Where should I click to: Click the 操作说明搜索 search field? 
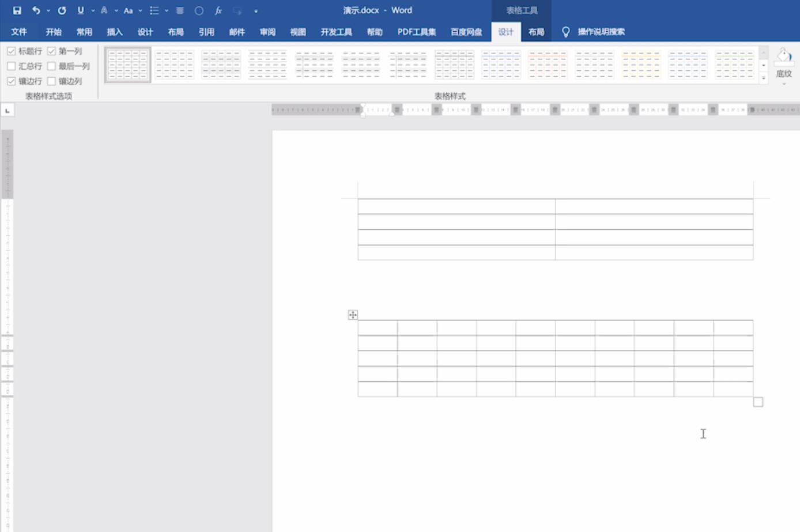tap(601, 32)
